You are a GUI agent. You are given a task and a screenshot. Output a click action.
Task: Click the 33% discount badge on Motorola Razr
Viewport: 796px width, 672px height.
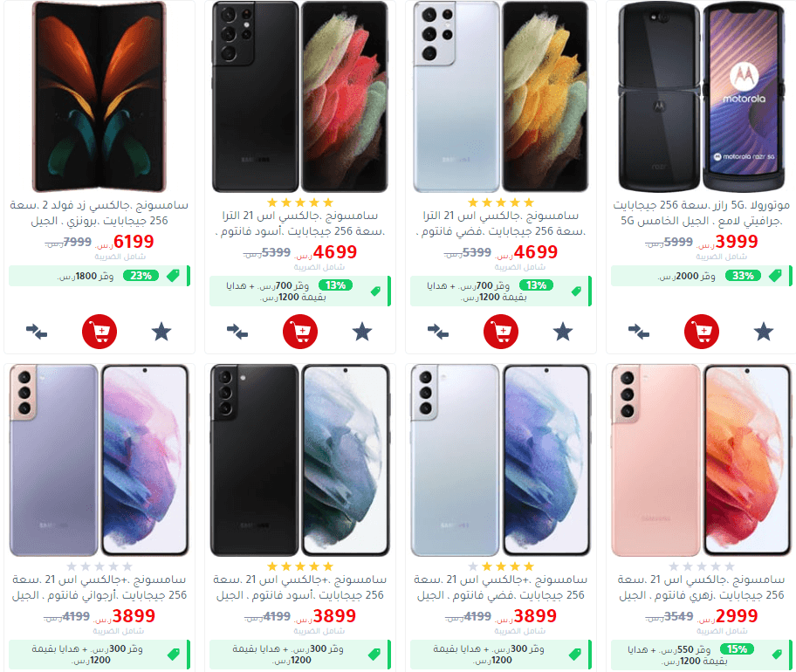click(744, 276)
